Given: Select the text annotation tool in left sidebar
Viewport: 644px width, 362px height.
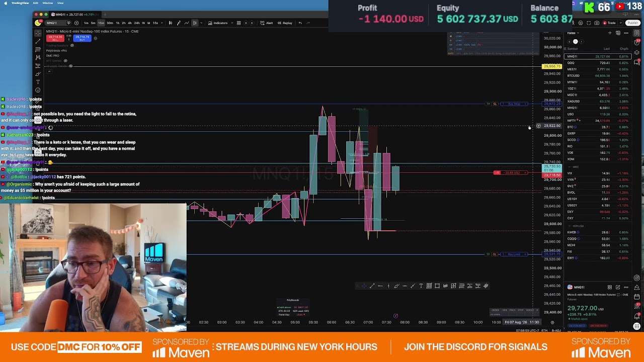Looking at the screenshot, I should point(38,82).
